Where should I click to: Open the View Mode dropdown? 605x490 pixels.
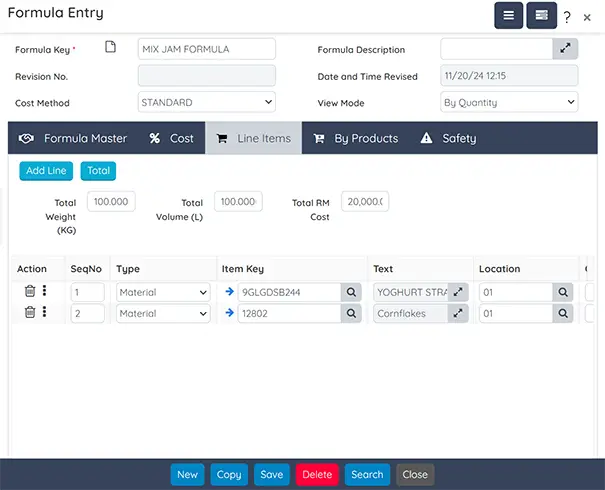pos(509,102)
